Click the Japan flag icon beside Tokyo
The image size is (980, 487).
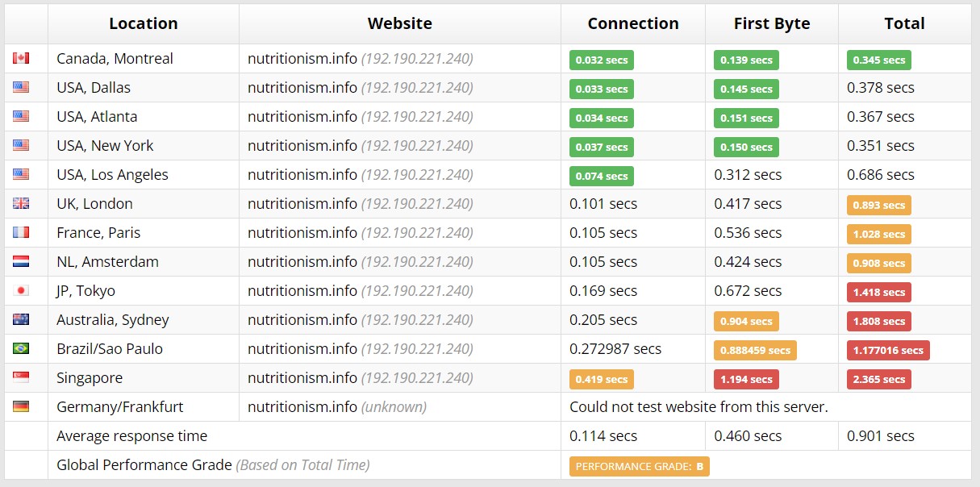[21, 290]
